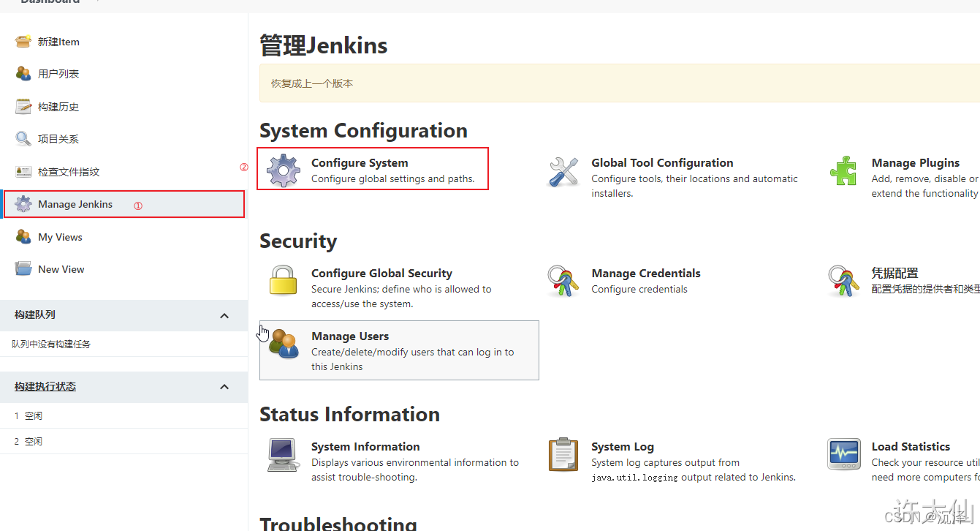
Task: Click executor row 1 空闲
Action: point(124,415)
